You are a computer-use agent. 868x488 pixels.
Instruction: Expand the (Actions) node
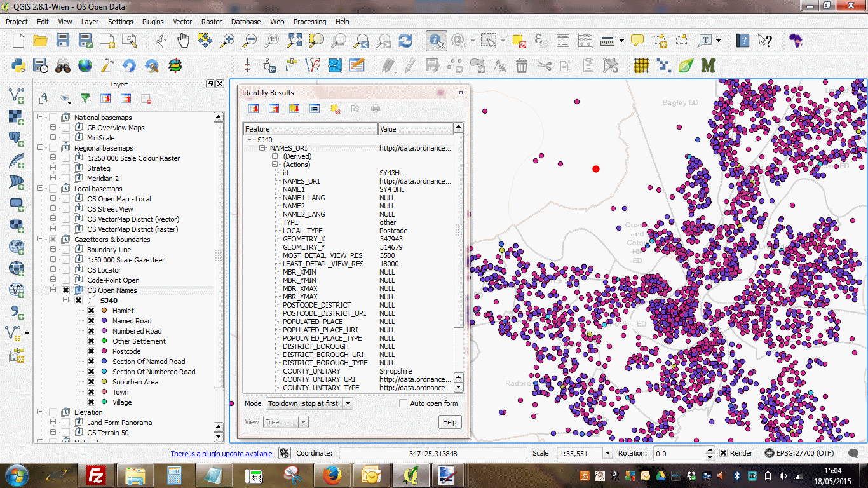tap(275, 165)
